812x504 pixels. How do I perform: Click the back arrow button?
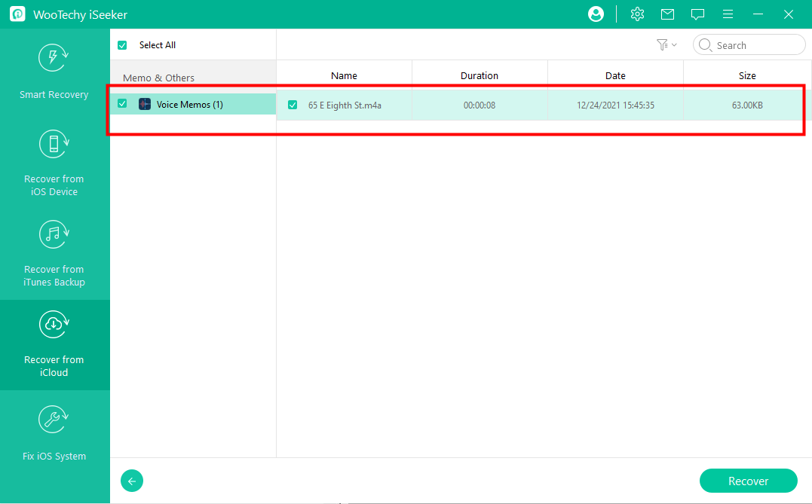click(132, 481)
